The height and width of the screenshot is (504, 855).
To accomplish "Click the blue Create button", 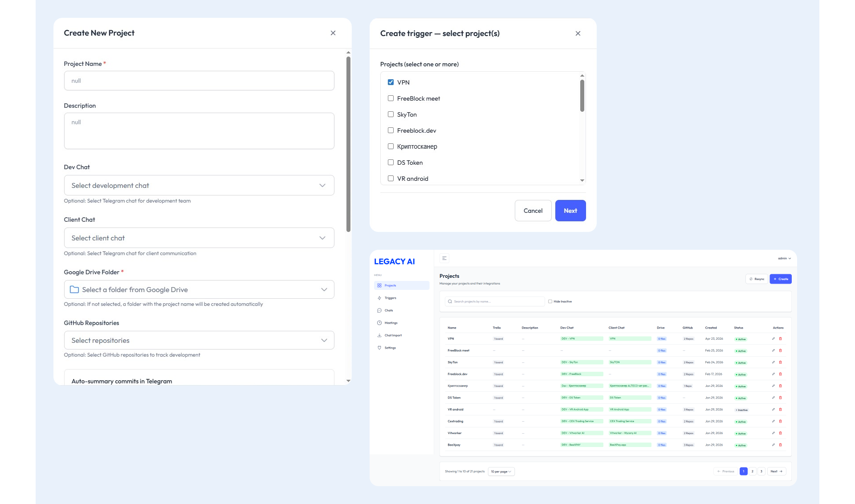I will pyautogui.click(x=781, y=279).
